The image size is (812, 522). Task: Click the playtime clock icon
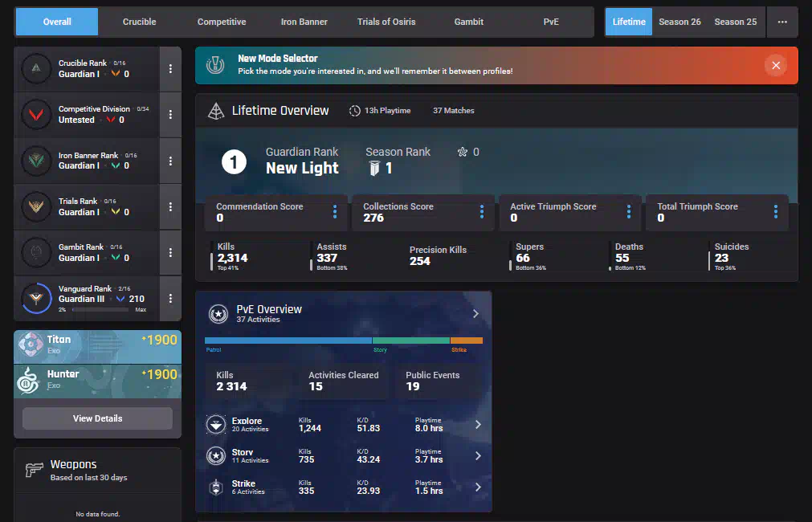(x=355, y=111)
